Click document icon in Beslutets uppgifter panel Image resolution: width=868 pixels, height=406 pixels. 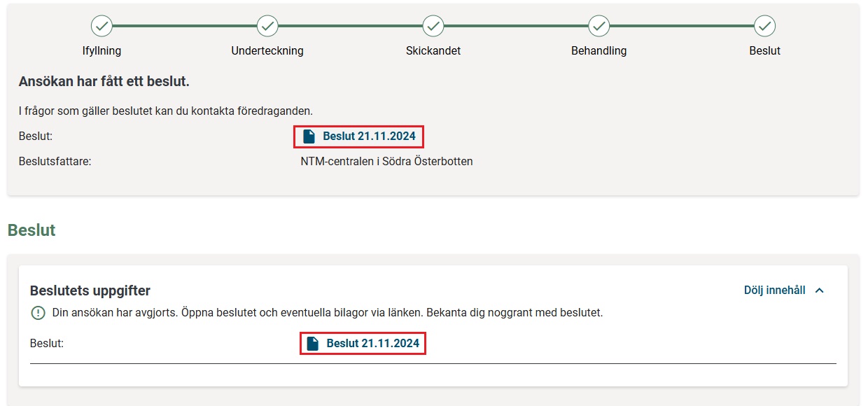coord(313,344)
